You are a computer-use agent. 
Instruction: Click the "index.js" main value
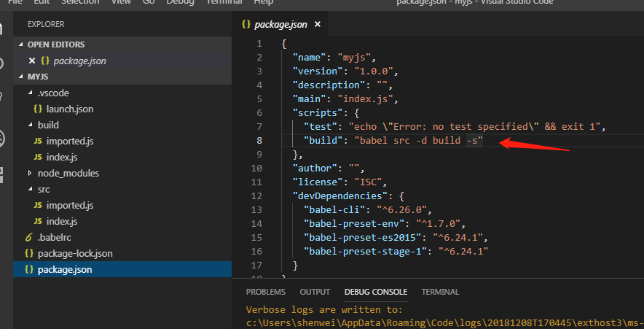click(x=366, y=98)
